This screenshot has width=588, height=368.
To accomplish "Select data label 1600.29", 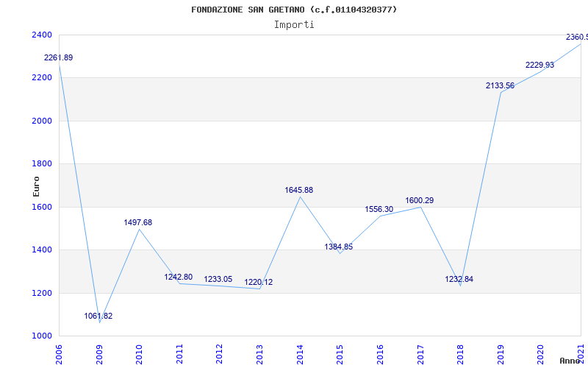I will [x=419, y=201].
